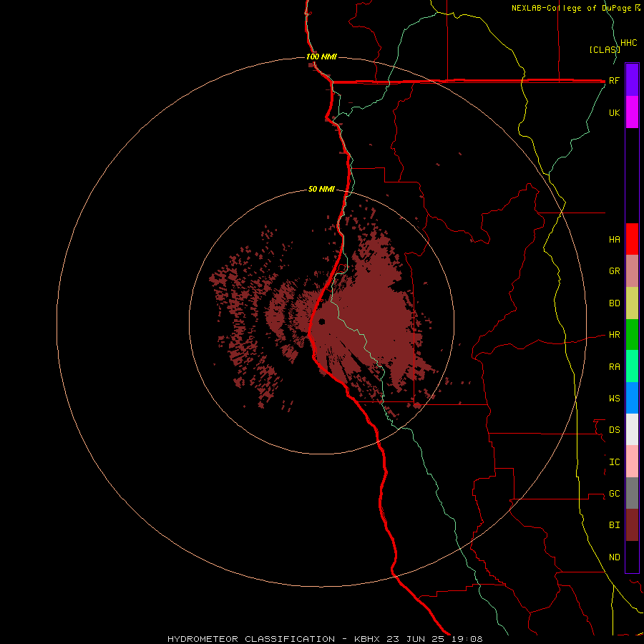Click the HYDROMETEOR CLASSIFICATION title text

click(251, 639)
